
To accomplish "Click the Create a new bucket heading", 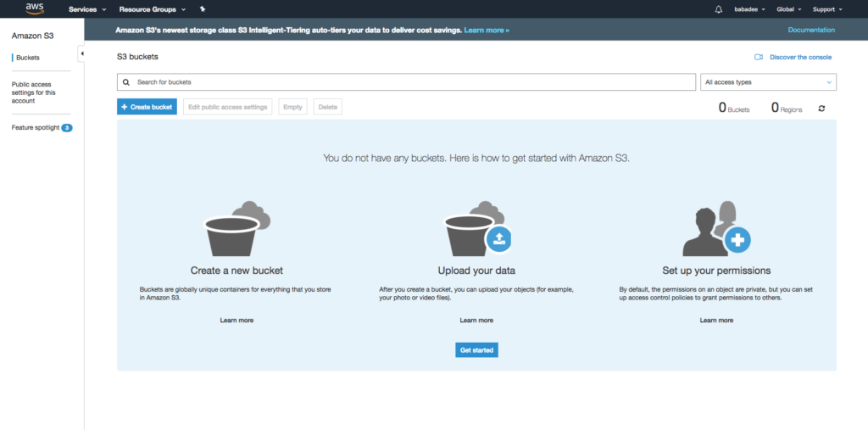I will (x=237, y=271).
